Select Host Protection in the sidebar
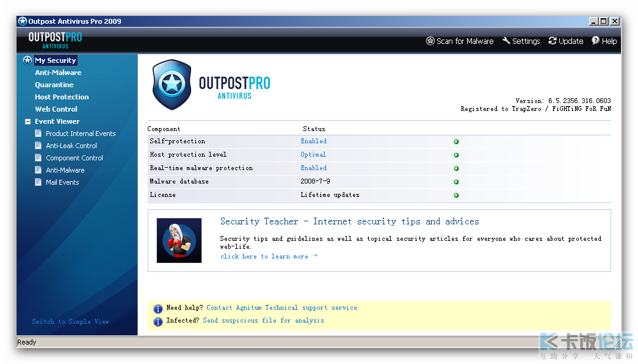The image size is (638, 364). 62,97
